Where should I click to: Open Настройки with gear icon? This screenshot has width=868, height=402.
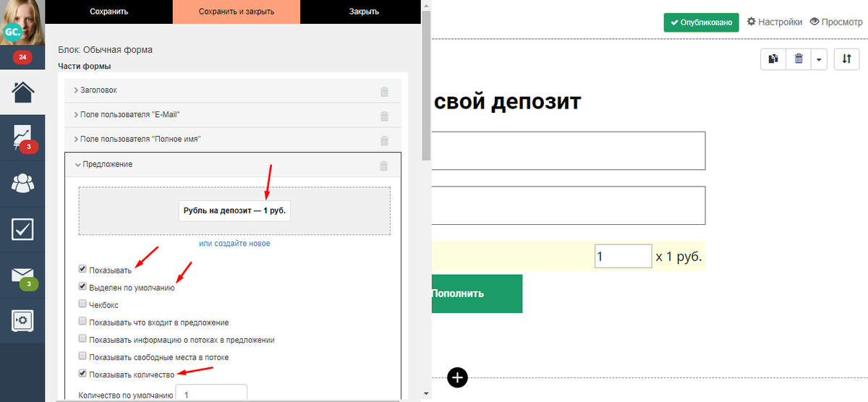tap(774, 22)
